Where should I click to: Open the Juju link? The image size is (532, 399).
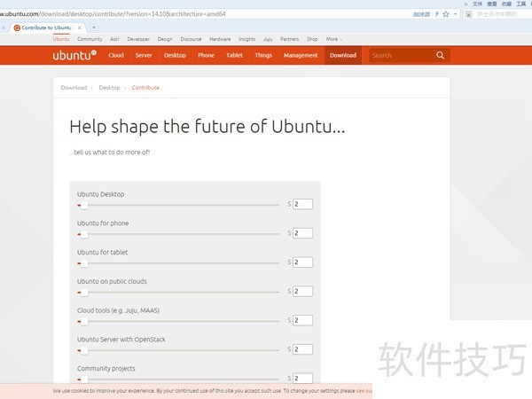click(268, 39)
